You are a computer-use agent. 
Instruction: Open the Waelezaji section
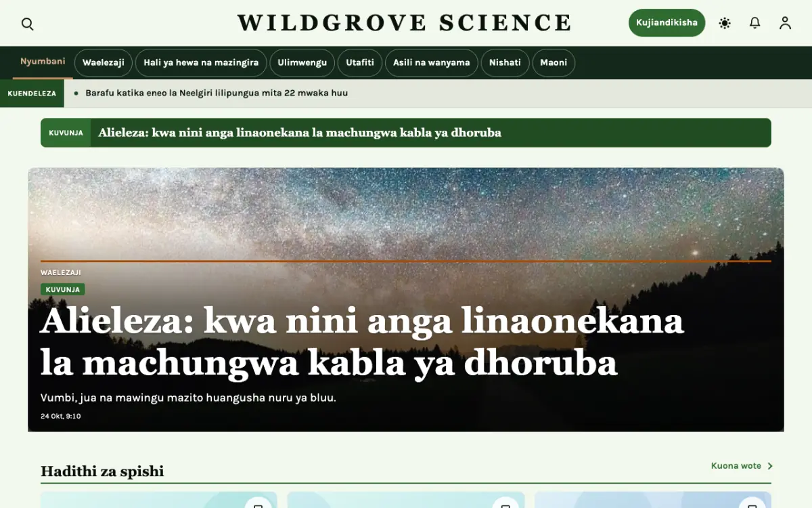(104, 62)
